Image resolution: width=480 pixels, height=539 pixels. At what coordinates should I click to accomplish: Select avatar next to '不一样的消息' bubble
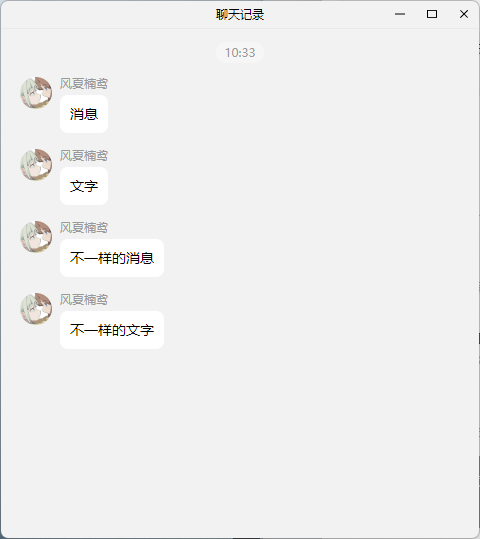coord(36,236)
